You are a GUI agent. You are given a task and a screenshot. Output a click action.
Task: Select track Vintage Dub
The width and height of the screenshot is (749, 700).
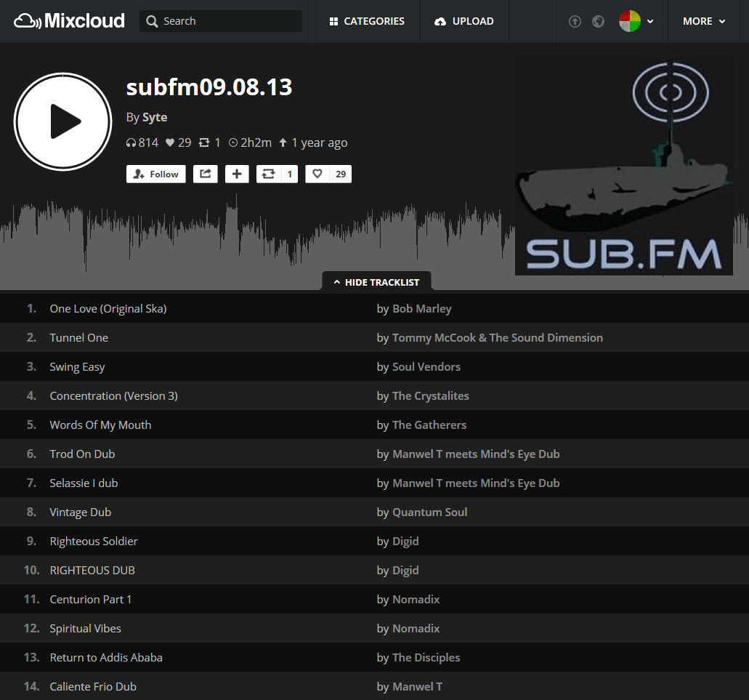click(80, 512)
